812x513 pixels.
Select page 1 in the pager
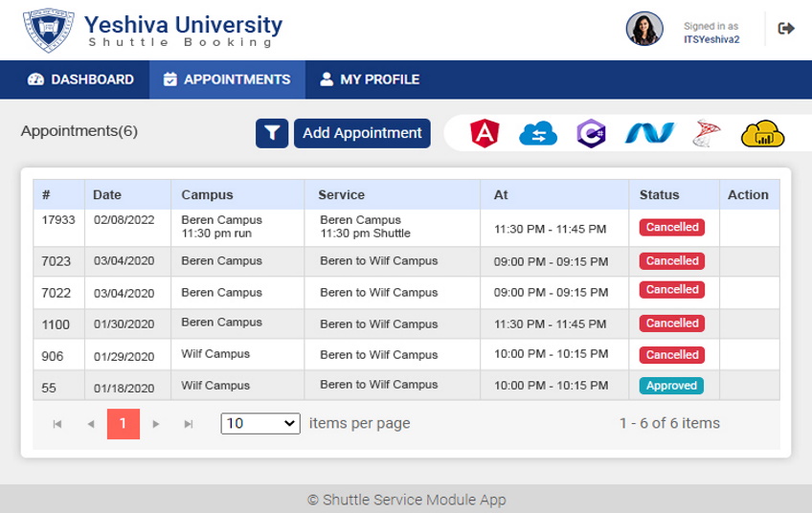[124, 424]
